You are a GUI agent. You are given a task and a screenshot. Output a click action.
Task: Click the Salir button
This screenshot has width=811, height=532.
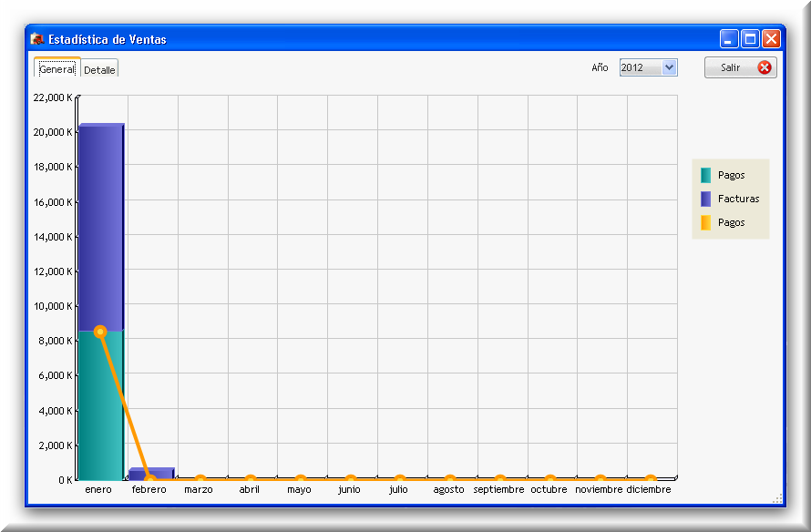click(x=740, y=67)
